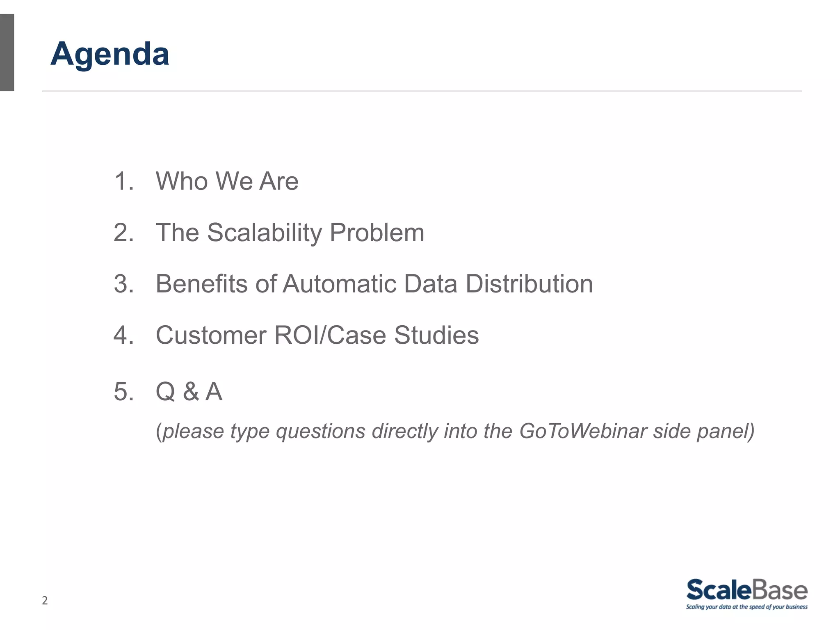Click the word "Distribution" in item three

click(529, 284)
